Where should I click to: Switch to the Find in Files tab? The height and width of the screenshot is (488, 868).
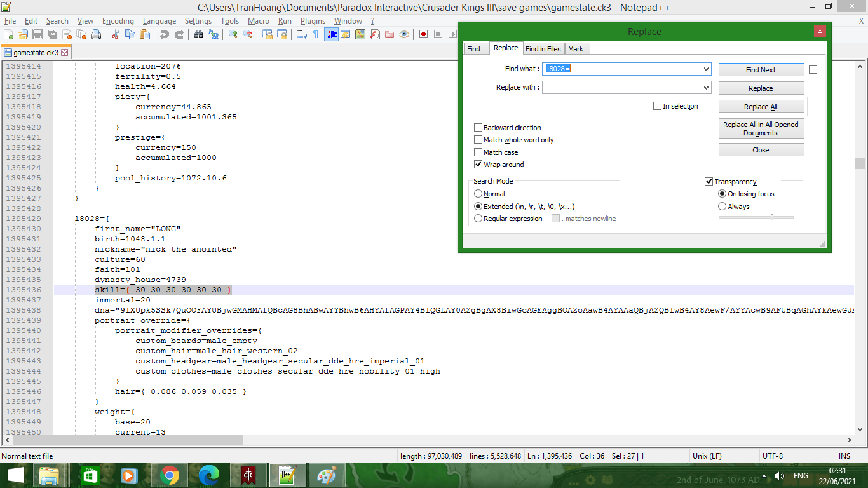[x=543, y=49]
